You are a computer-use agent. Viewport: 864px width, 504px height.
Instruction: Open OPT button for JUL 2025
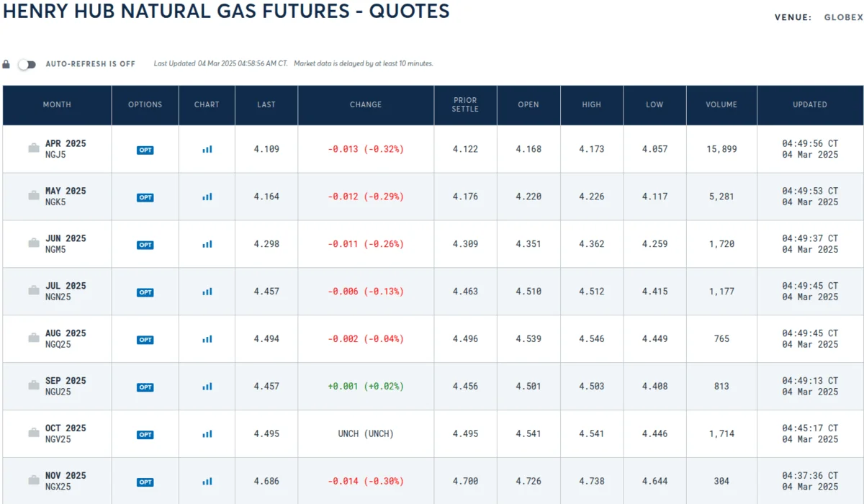coord(145,292)
